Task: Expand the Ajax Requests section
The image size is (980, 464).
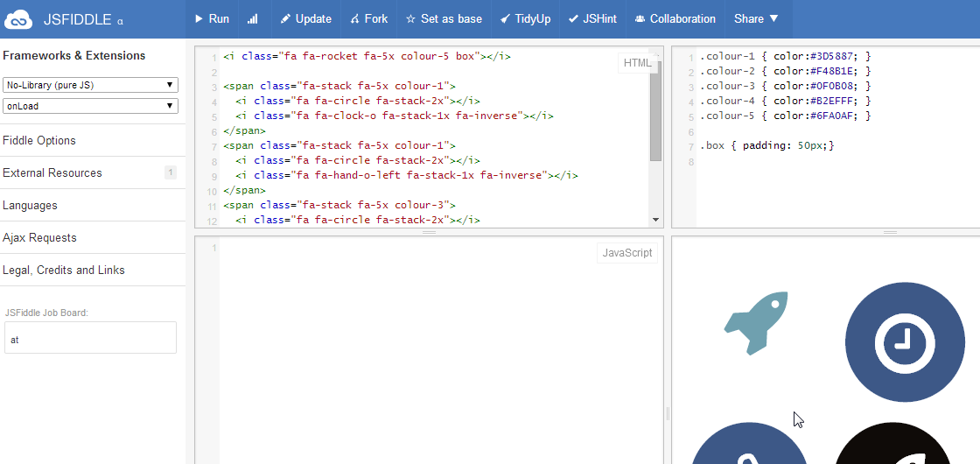Action: (x=93, y=238)
